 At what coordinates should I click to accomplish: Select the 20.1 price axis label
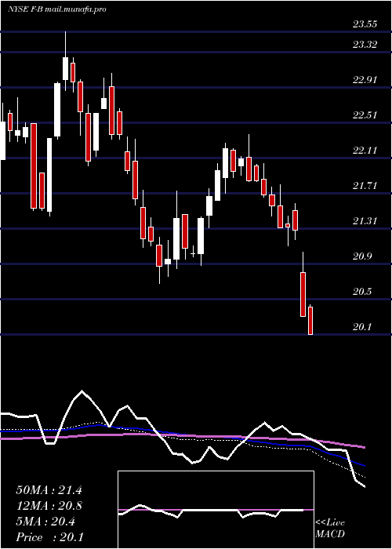[362, 327]
